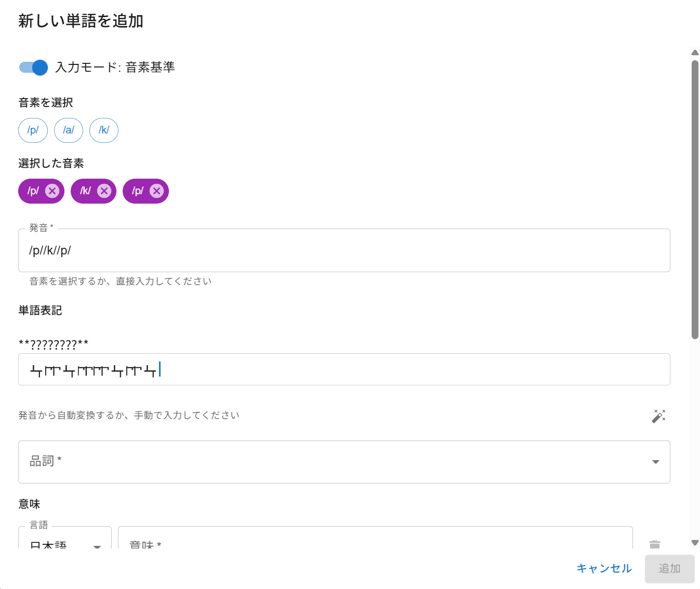Image resolution: width=700 pixels, height=589 pixels.
Task: Remove the selected /k/ phoneme chip
Action: (104, 191)
